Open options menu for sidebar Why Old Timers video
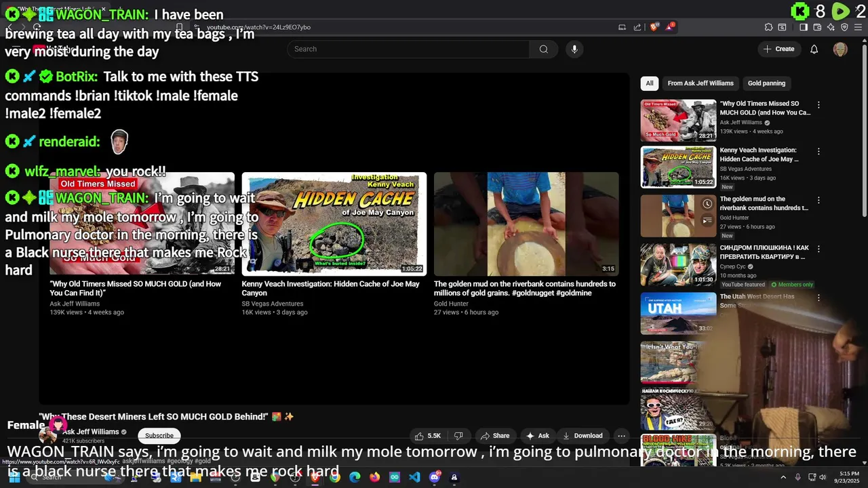The width and height of the screenshot is (868, 488). 818,105
